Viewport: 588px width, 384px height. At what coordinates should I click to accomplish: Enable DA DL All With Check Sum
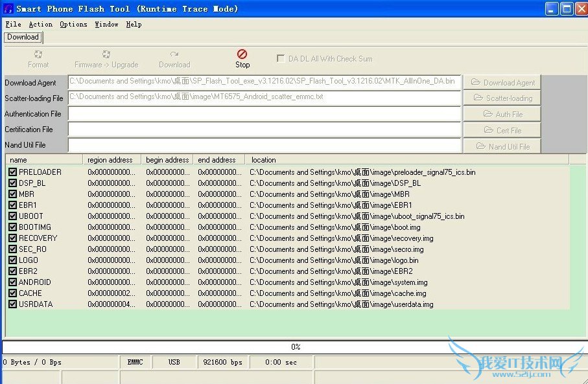click(x=281, y=58)
